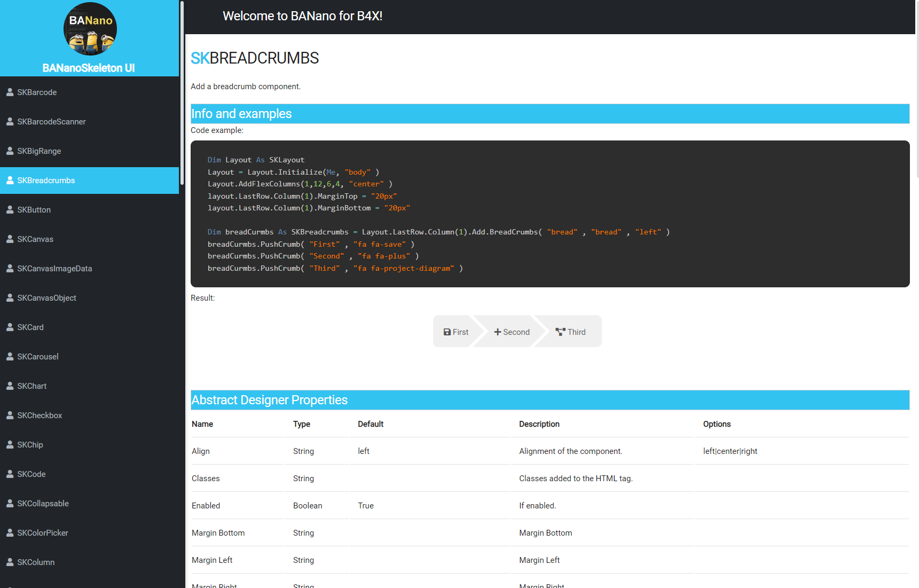
Task: Open SKBarcodeScanner in the navigation list
Action: (51, 121)
